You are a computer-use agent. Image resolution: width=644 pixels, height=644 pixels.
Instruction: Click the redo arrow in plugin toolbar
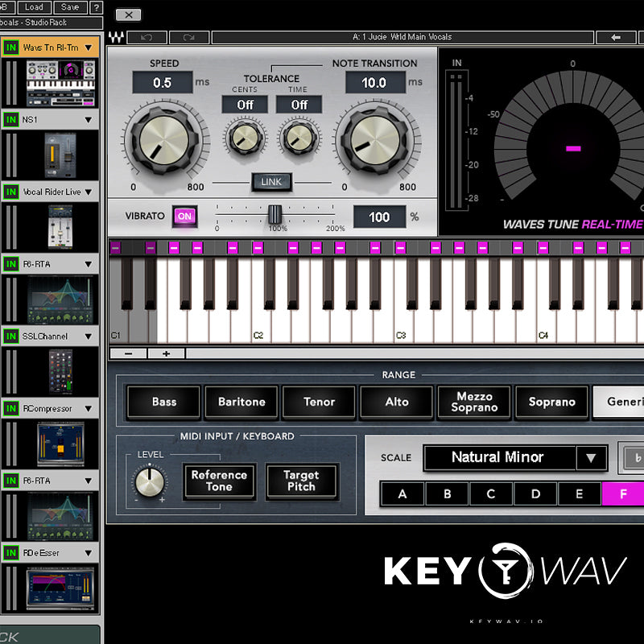tap(188, 37)
